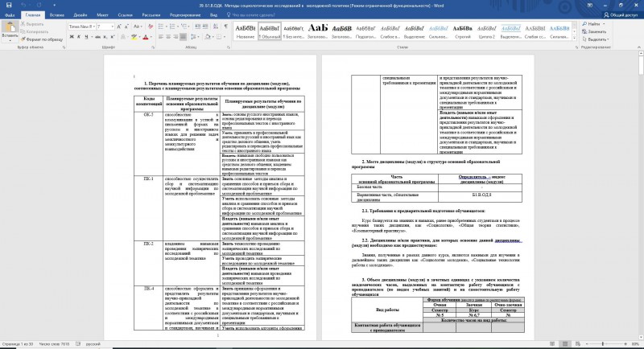This screenshot has width=644, height=349.
Task: Click the Найти find button
Action: pyautogui.click(x=592, y=24)
